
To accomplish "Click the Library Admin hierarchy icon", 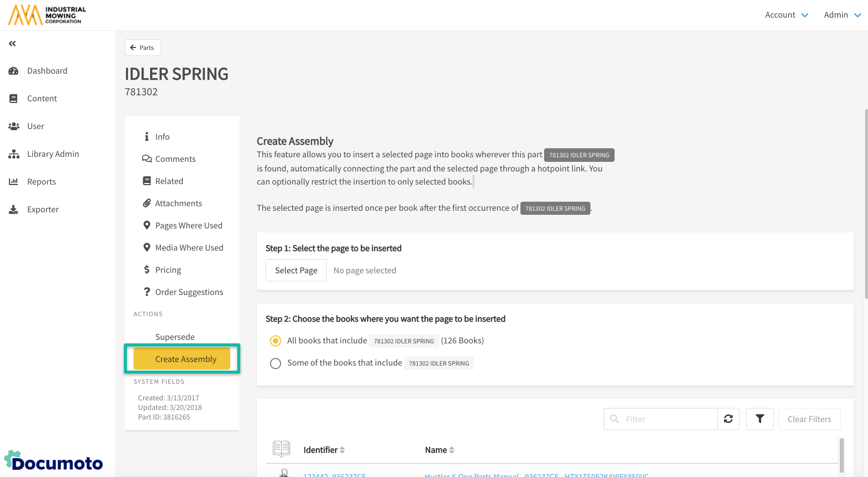I will [14, 154].
